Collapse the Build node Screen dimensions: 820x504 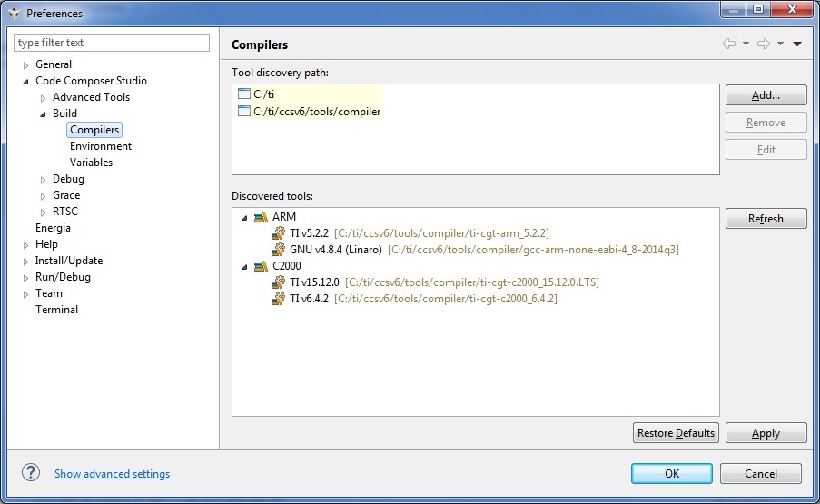pyautogui.click(x=43, y=114)
